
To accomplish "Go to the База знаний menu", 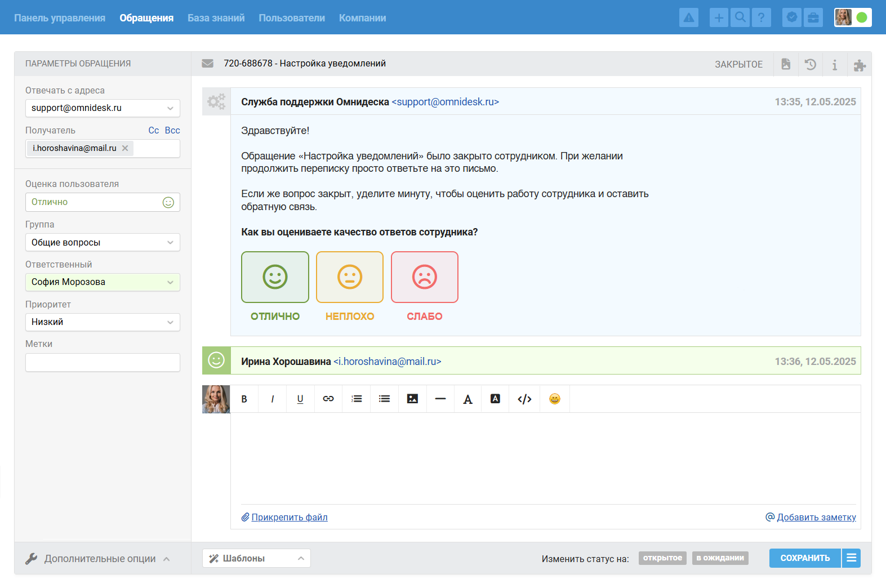I will (216, 18).
